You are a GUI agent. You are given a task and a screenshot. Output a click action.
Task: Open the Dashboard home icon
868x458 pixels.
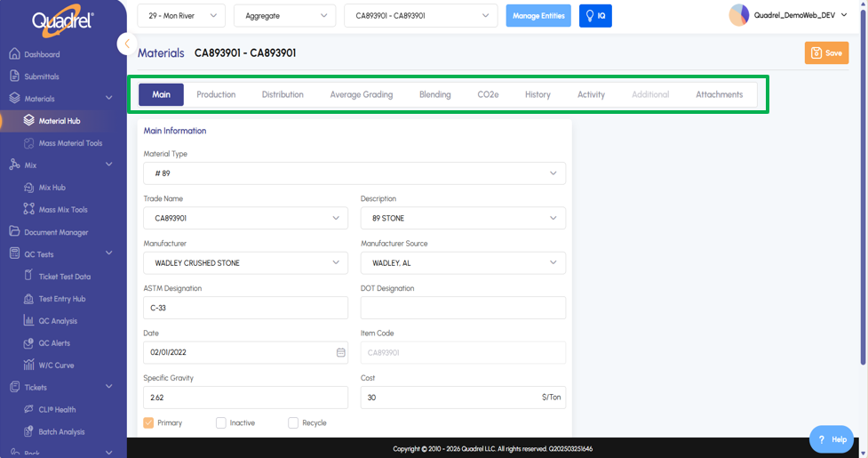click(15, 53)
